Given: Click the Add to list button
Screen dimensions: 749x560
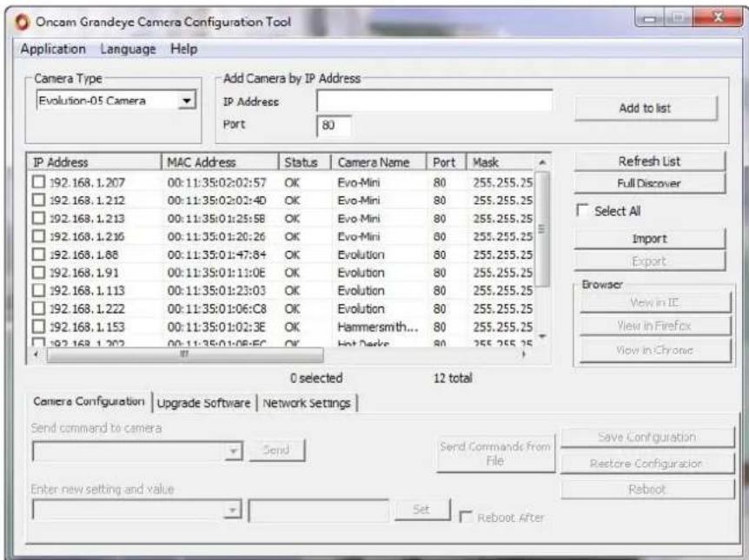Looking at the screenshot, I should [x=646, y=109].
